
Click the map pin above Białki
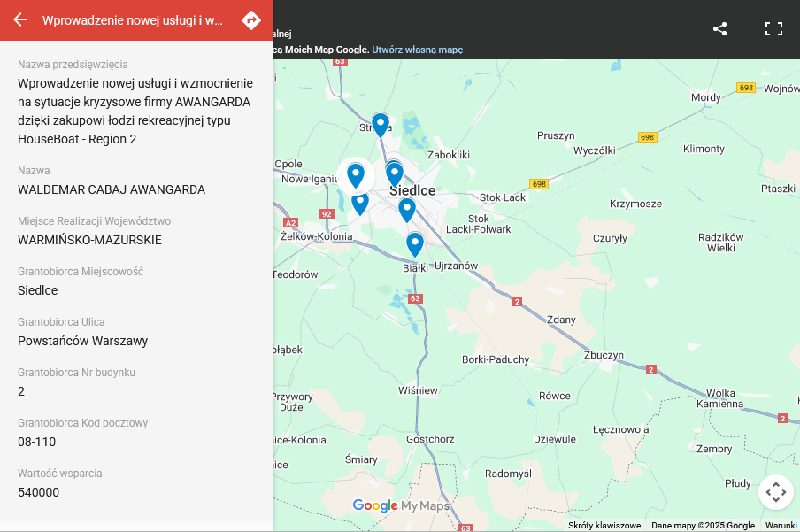point(415,243)
